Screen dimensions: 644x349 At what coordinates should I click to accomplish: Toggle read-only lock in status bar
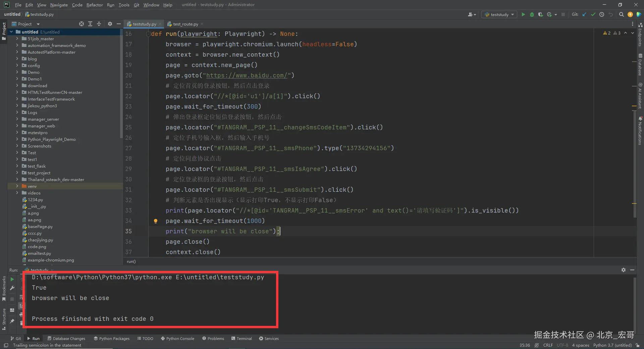[x=637, y=345]
